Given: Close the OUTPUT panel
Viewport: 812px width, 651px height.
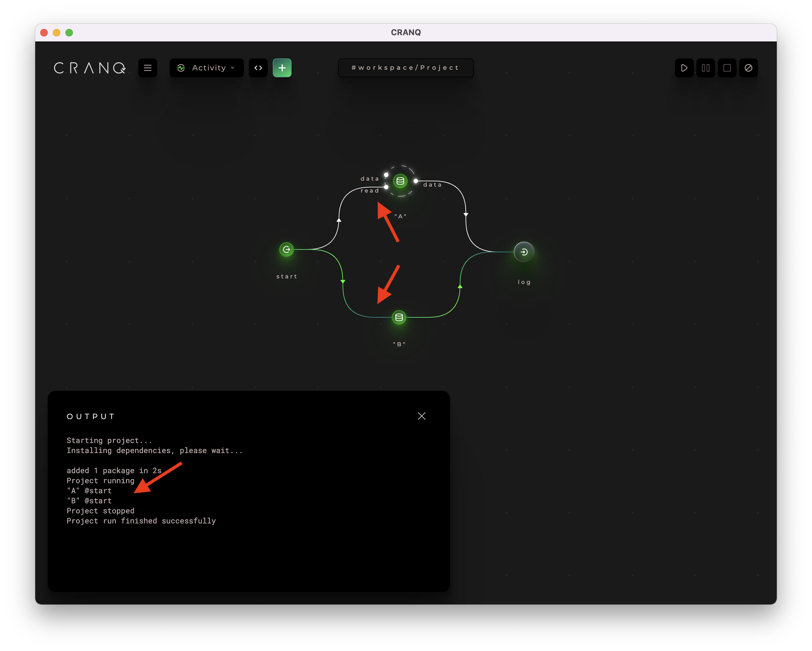Looking at the screenshot, I should tap(421, 416).
